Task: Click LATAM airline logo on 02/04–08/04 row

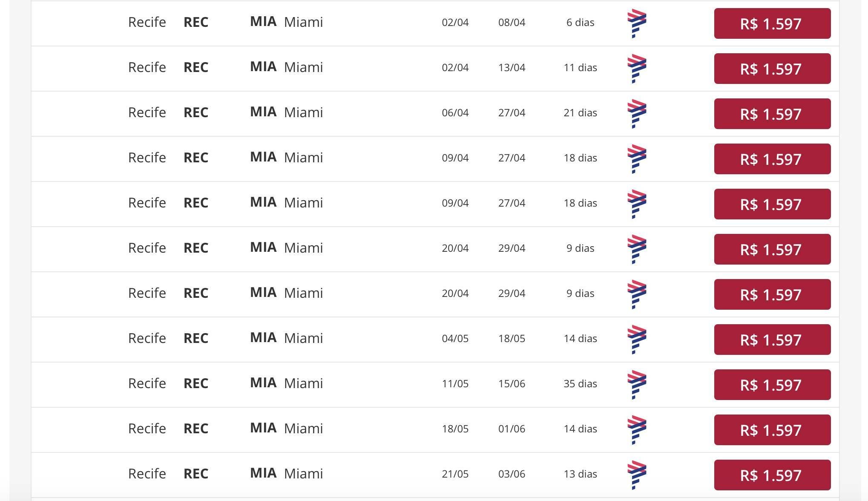Action: coord(637,23)
